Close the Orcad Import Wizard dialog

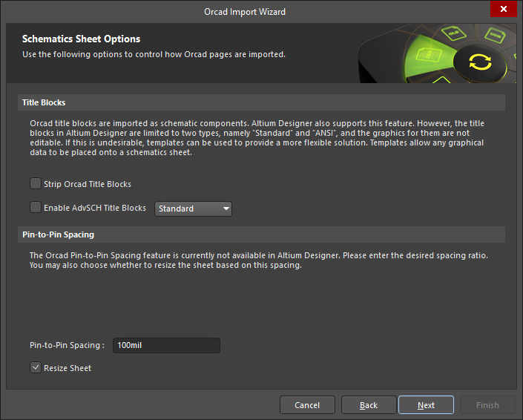503,9
